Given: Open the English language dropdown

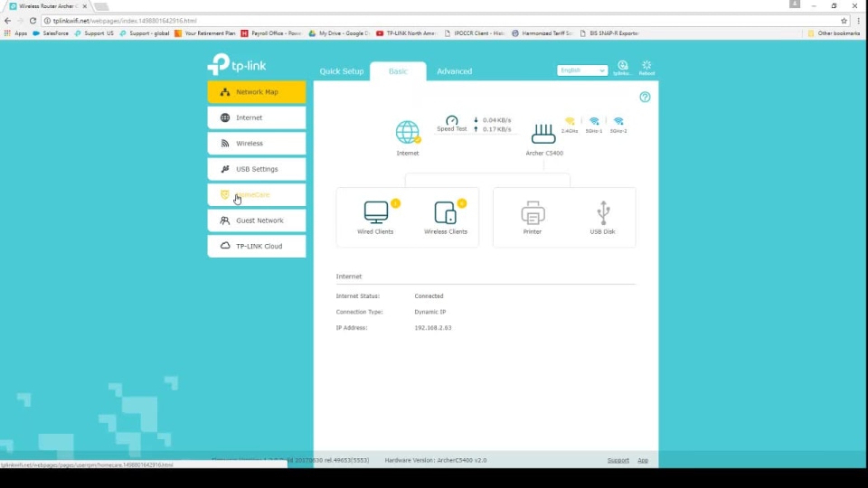Looking at the screenshot, I should click(581, 70).
